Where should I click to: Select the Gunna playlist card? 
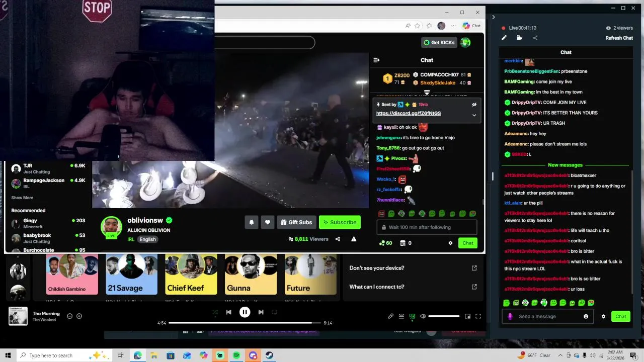[251, 275]
